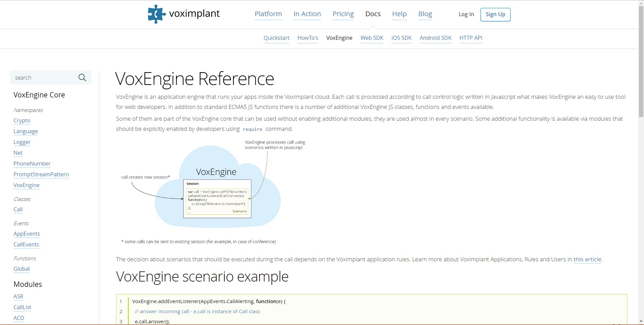Click the scrollbar down arrow

pos(641,321)
